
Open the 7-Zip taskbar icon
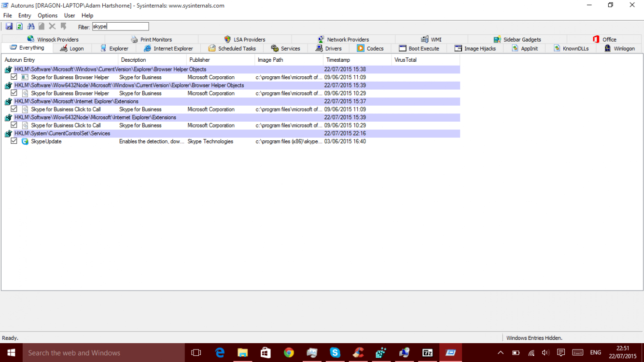428,353
